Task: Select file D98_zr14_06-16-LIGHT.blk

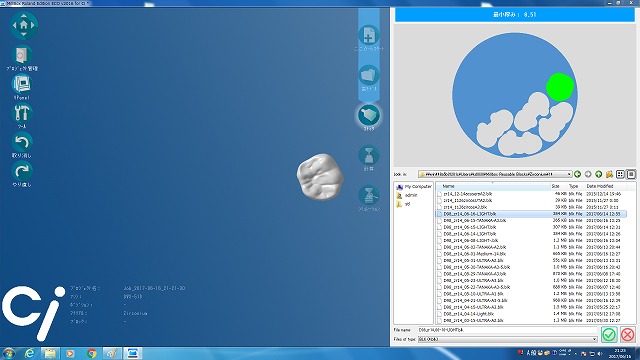Action: tap(531, 214)
